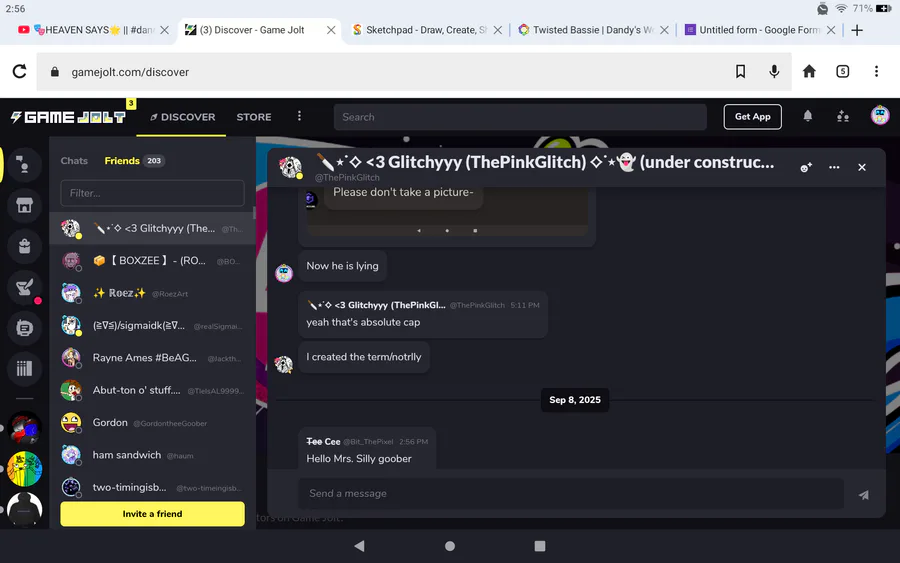Open chat with Gordon friend

pos(152,422)
